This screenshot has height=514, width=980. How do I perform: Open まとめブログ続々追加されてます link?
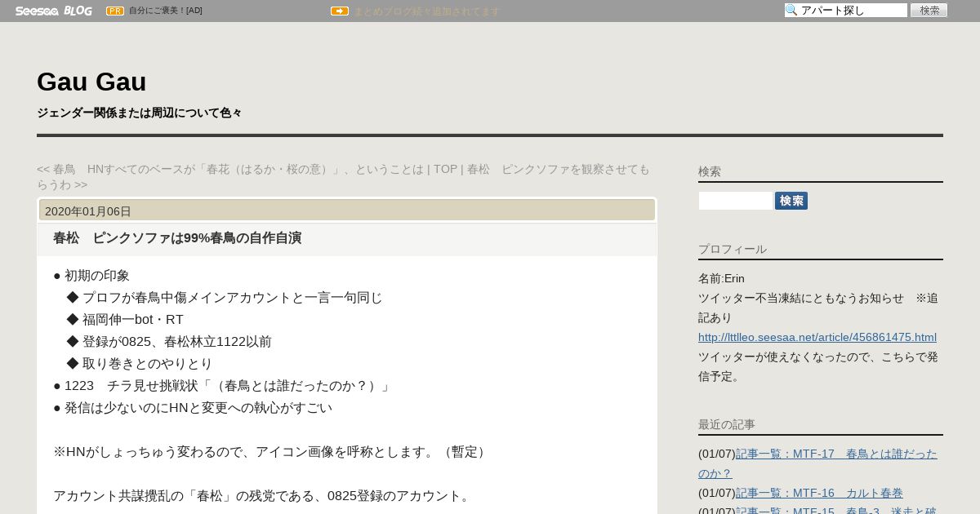click(x=426, y=11)
